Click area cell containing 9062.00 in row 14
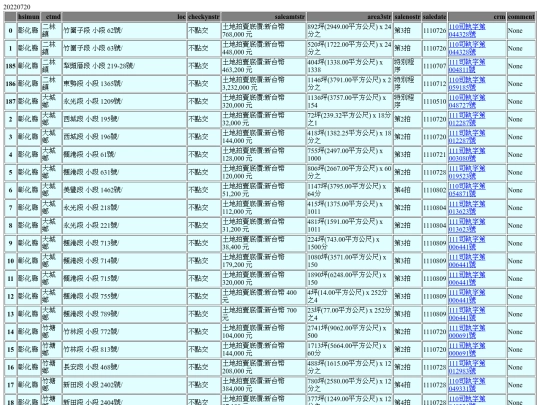 (349, 332)
